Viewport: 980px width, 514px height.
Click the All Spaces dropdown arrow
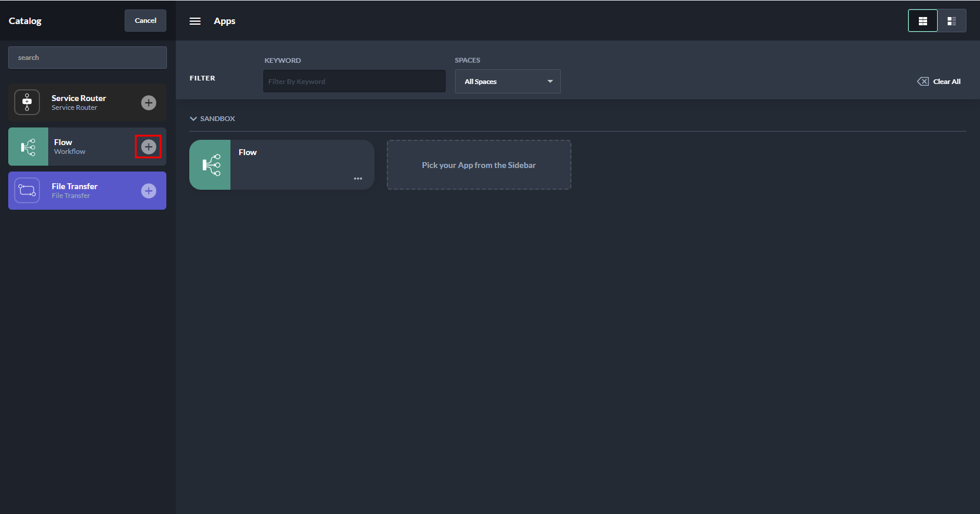tap(550, 82)
